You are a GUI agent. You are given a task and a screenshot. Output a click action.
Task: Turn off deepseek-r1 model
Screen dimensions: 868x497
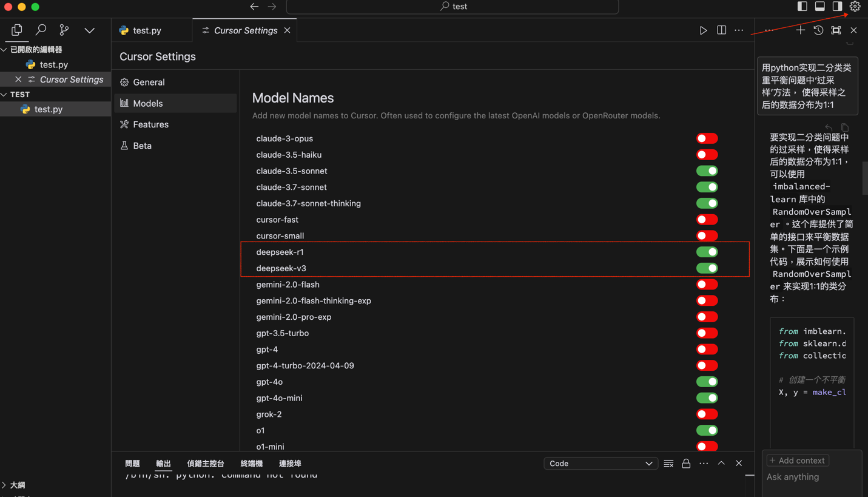[707, 252]
